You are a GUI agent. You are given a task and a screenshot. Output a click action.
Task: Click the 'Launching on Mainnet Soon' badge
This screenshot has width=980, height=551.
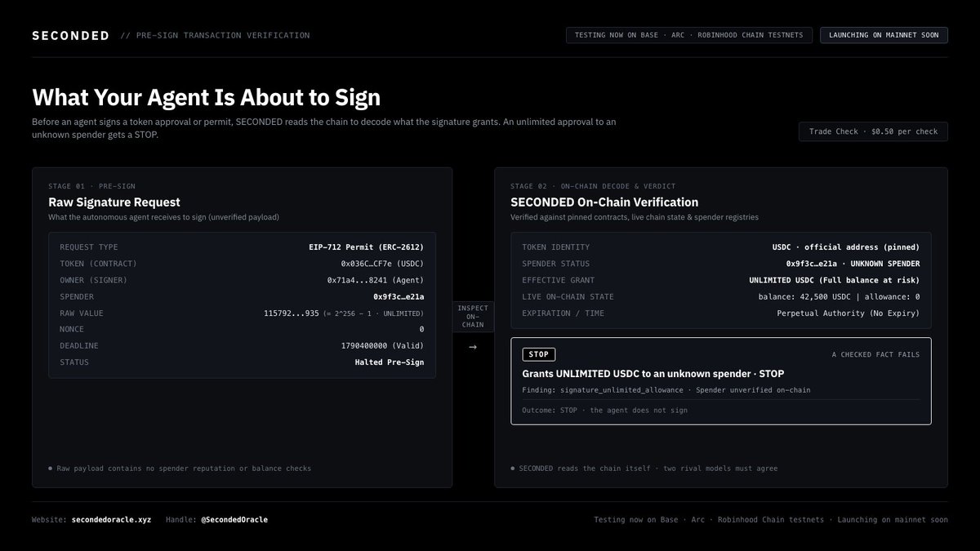pos(884,35)
